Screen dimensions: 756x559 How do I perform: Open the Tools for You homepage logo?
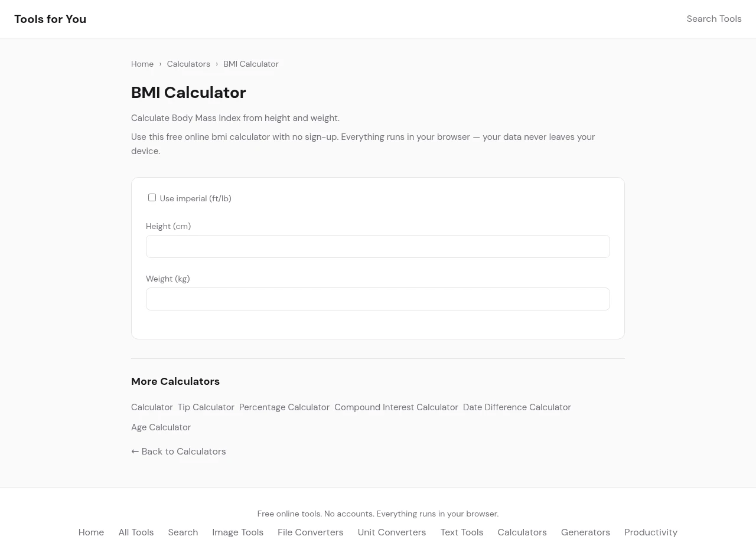[x=50, y=19]
